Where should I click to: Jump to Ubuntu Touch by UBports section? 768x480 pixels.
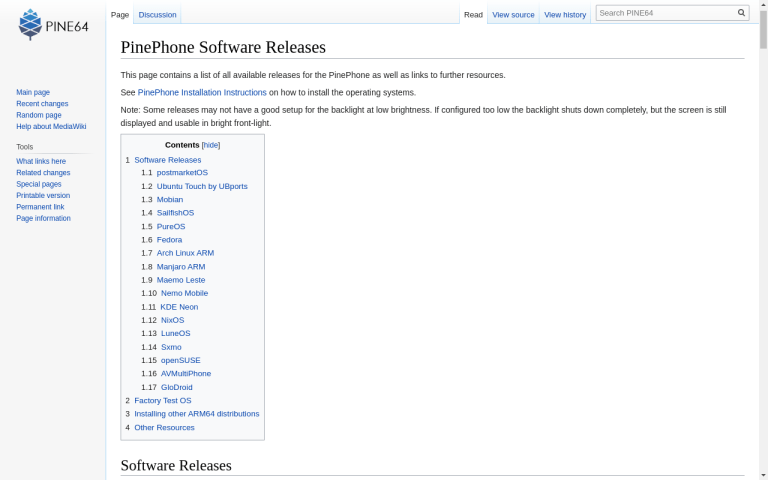[202, 186]
